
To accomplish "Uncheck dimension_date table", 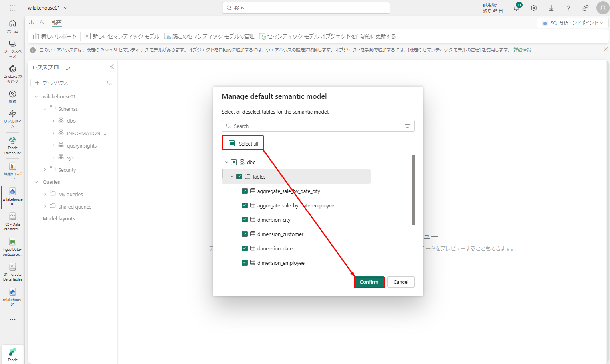I will 244,248.
